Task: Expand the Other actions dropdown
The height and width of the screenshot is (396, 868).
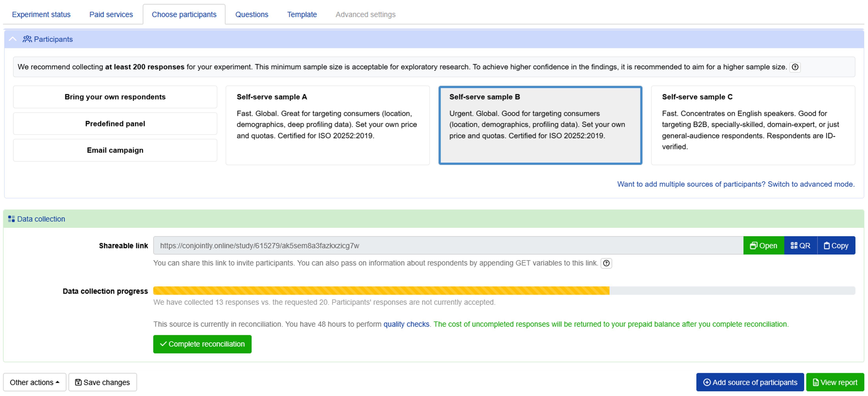Action: coord(35,382)
